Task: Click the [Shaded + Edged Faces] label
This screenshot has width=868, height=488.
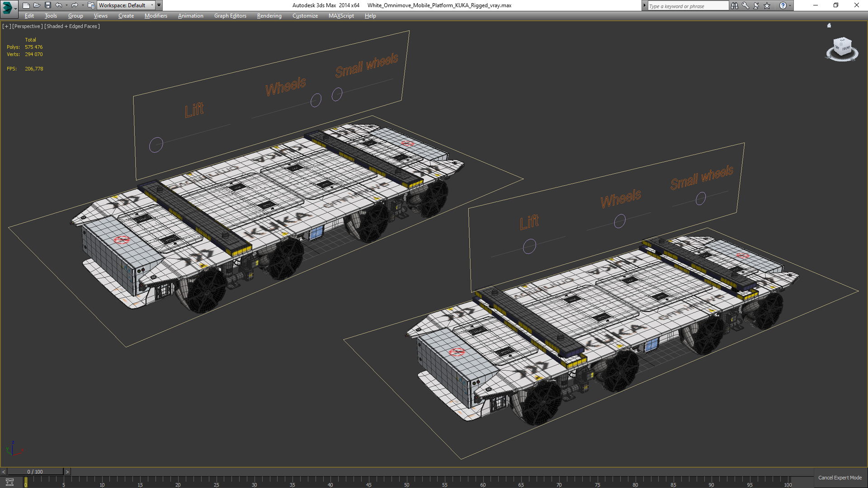Action: (x=72, y=26)
